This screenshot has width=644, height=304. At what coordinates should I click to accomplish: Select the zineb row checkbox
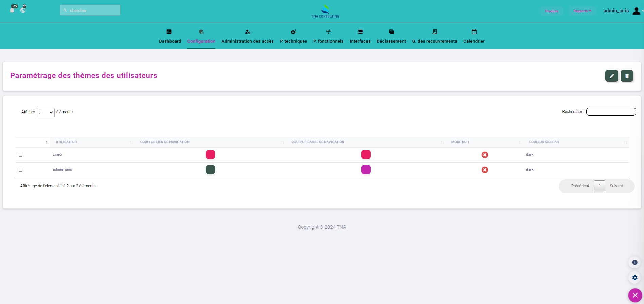(21, 155)
